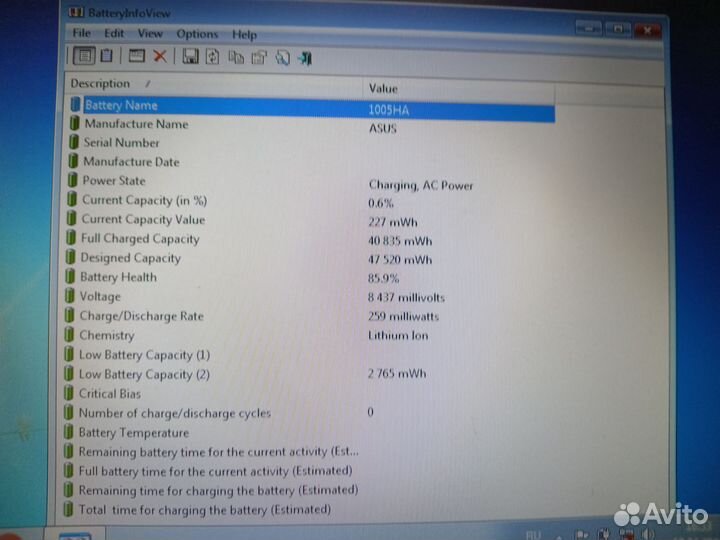Close the BatteryInfoView window
Image resolution: width=720 pixels, height=540 pixels.
(647, 31)
